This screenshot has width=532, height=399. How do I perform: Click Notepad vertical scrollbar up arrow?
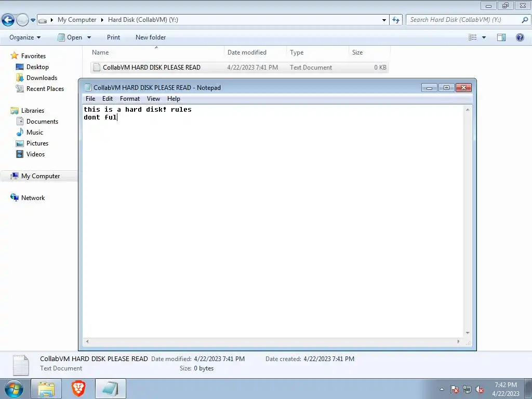click(x=468, y=110)
